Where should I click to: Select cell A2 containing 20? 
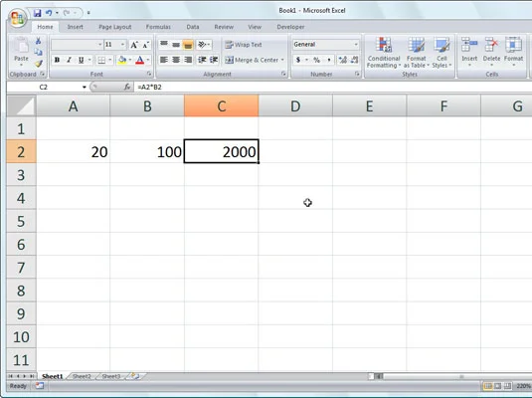pos(73,151)
